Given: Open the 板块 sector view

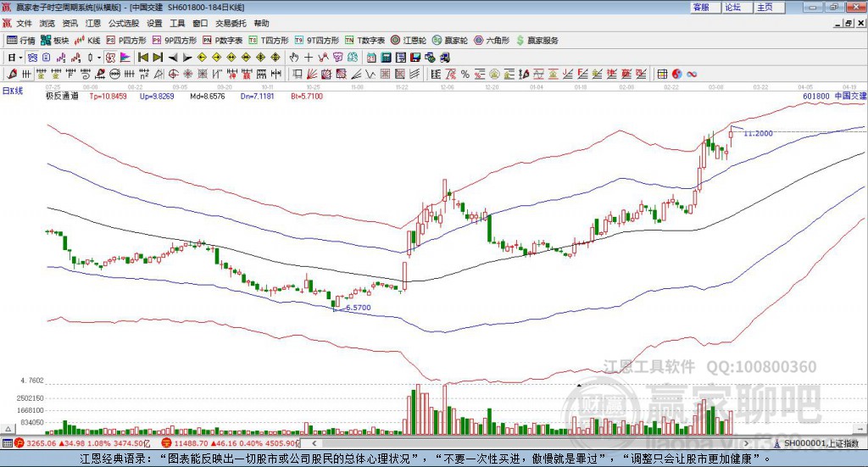Looking at the screenshot, I should coord(54,41).
